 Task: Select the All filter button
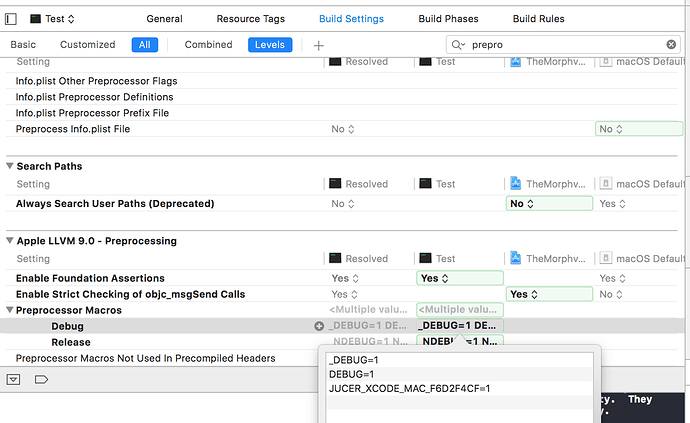tap(144, 45)
